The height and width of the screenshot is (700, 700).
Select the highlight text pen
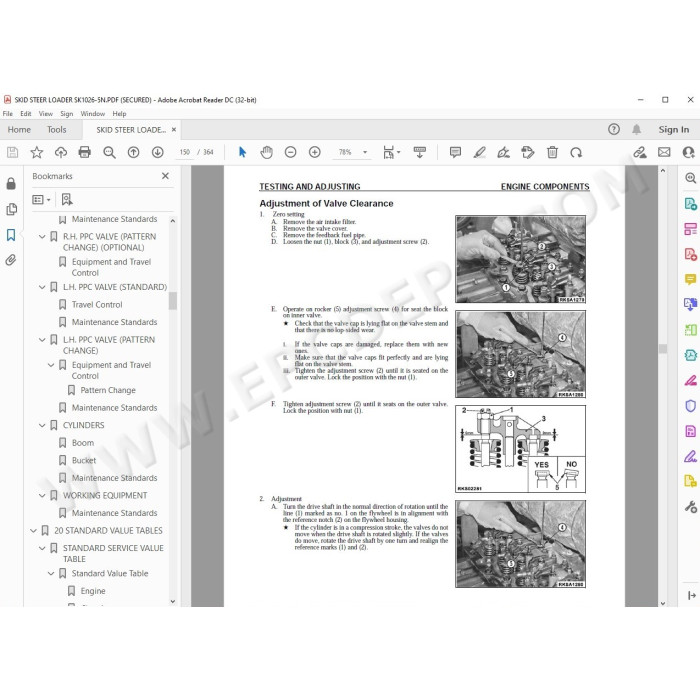point(479,153)
